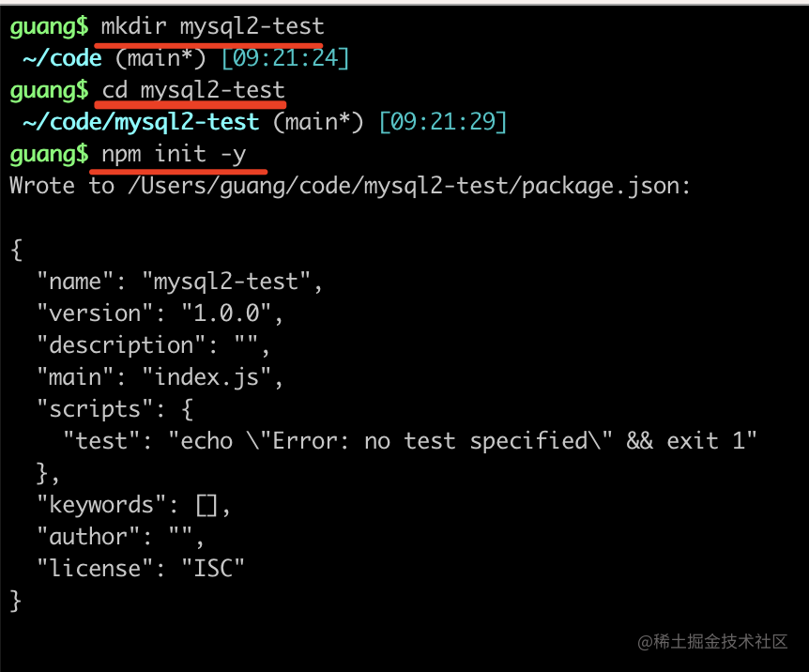Click the cd mysql2-test command

(x=192, y=90)
